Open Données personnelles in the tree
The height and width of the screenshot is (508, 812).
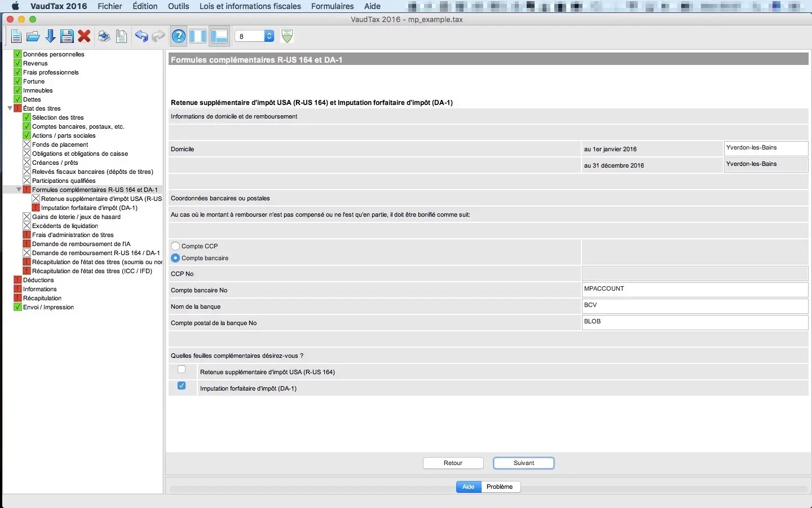tap(54, 54)
